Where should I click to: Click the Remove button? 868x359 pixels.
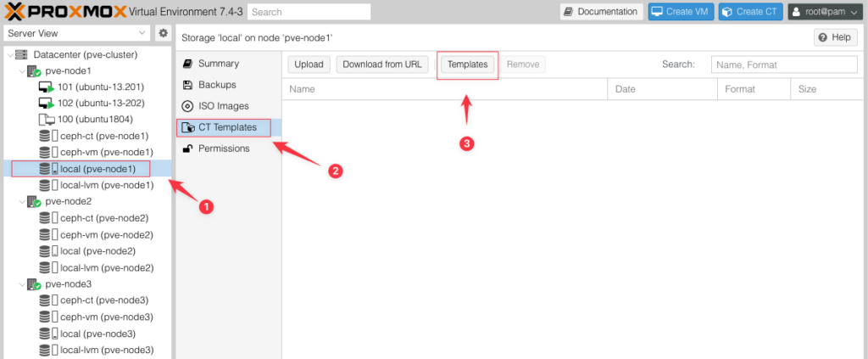[x=523, y=65]
